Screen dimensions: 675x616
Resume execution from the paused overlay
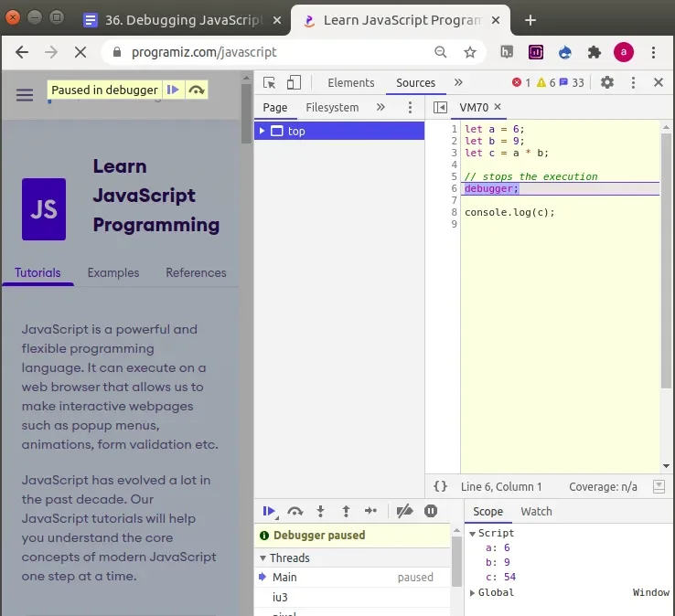point(173,90)
